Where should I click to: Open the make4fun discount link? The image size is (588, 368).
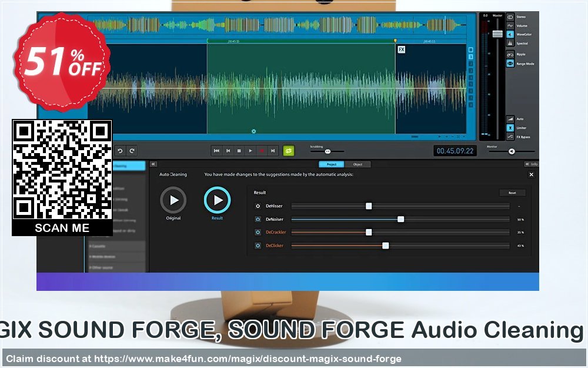point(248,359)
